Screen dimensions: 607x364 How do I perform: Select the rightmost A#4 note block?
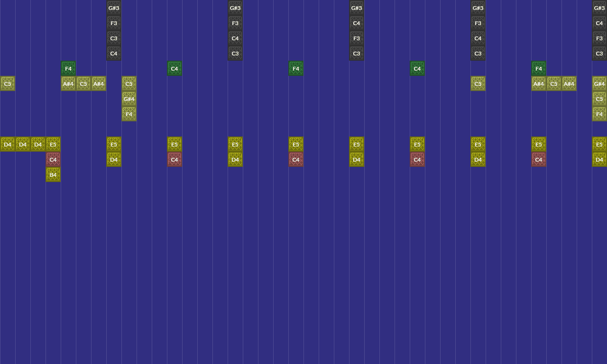tap(569, 84)
